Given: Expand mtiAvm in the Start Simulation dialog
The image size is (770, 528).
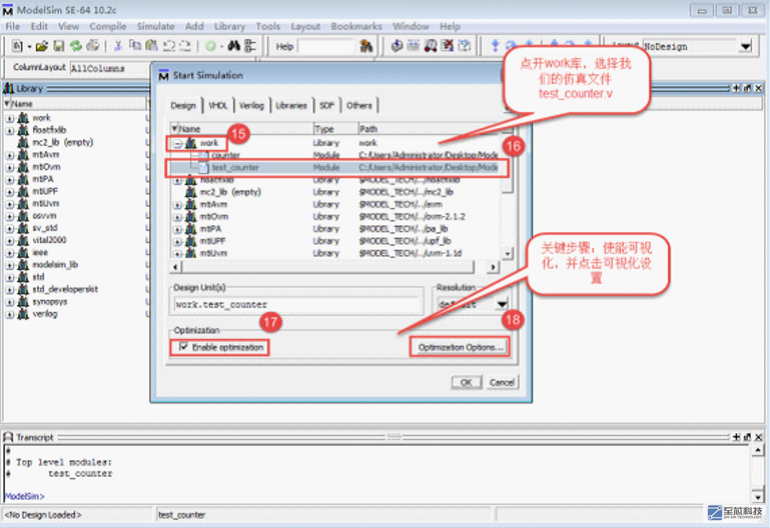Looking at the screenshot, I should 178,205.
